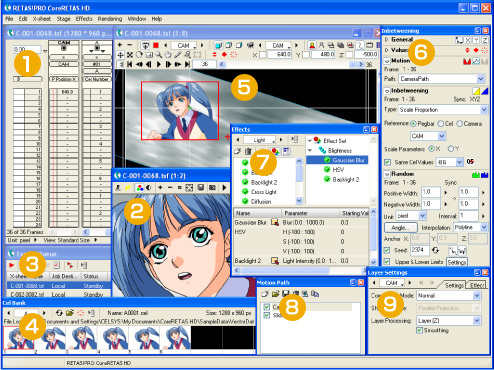494x370 pixels.
Task: Toggle the Smoothing checkbox in Layer Settings
Action: pyautogui.click(x=419, y=330)
